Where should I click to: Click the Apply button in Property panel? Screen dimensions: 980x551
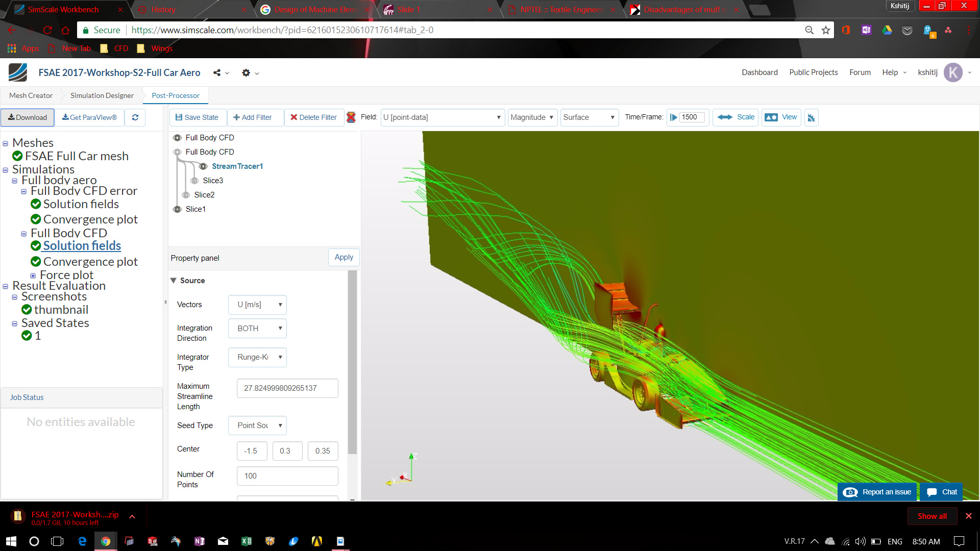click(x=344, y=257)
